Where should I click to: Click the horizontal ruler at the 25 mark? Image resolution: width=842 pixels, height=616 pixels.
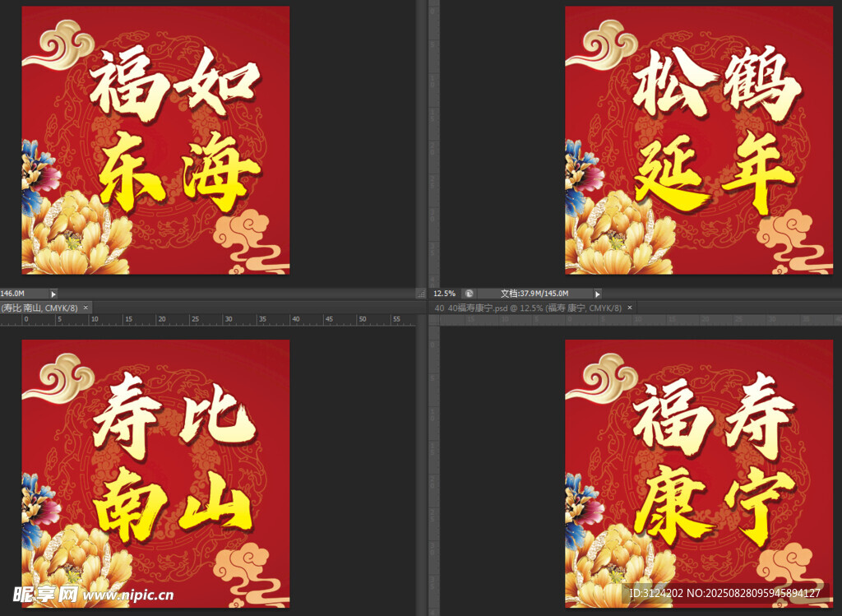(x=195, y=320)
